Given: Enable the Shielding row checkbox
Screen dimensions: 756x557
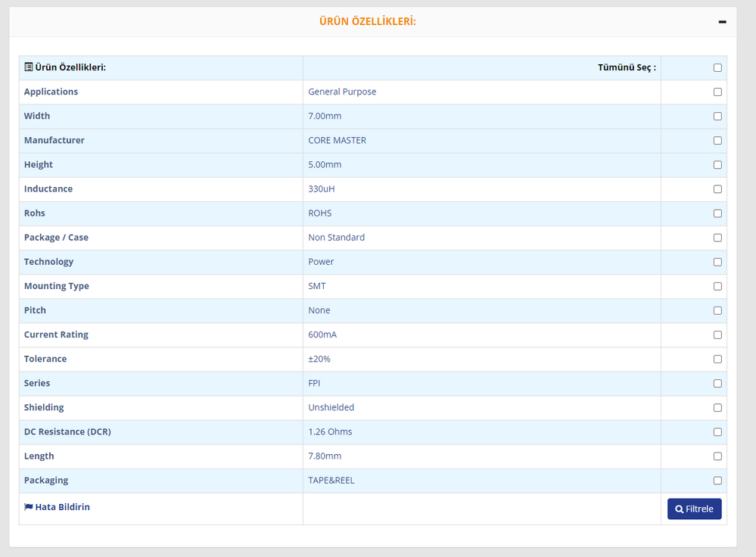Looking at the screenshot, I should 717,407.
